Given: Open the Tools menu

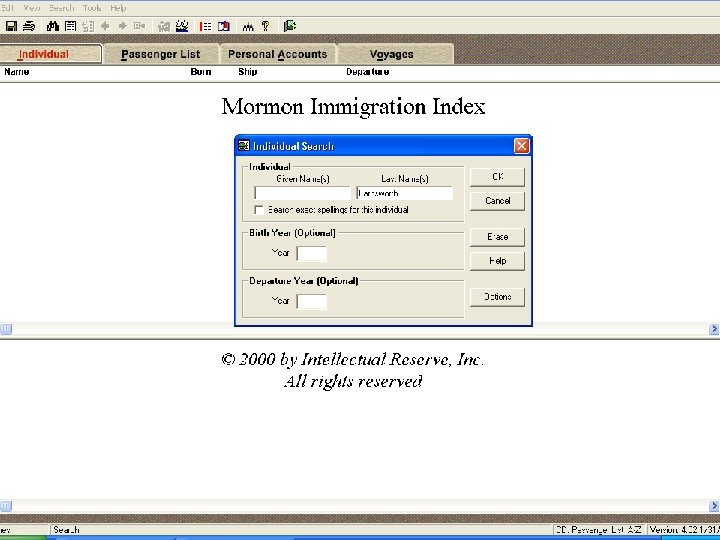Looking at the screenshot, I should point(92,8).
